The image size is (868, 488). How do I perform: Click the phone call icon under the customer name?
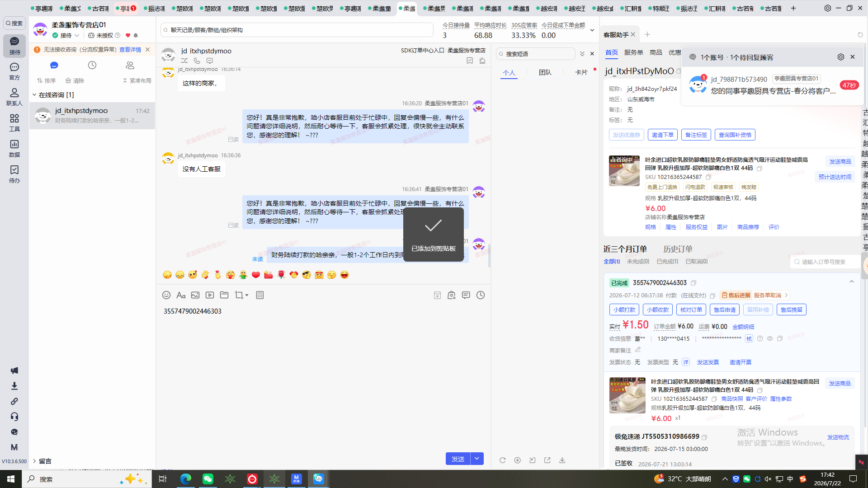pos(197,61)
